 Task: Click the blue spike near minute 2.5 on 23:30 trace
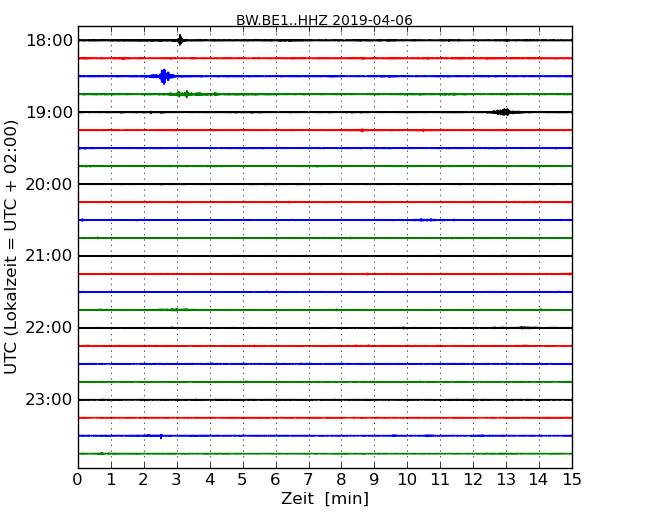coord(161,436)
